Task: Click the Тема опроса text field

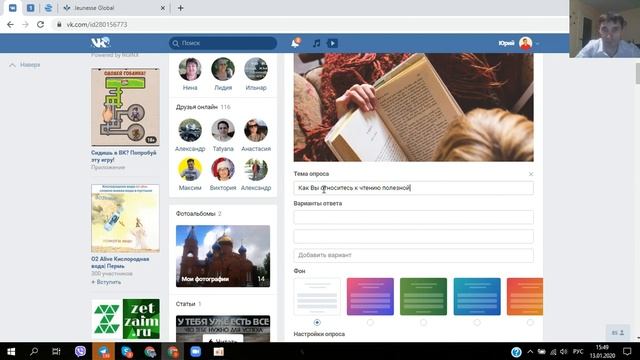Action: 413,188
